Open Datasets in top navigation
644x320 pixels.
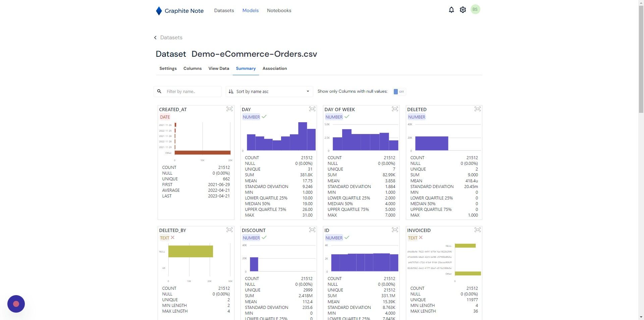[224, 10]
